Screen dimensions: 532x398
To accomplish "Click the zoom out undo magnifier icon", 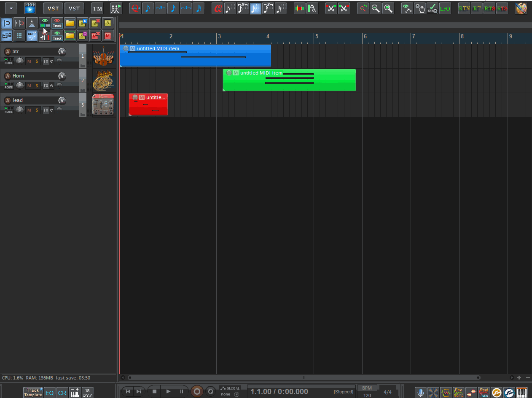I will coord(363,8).
